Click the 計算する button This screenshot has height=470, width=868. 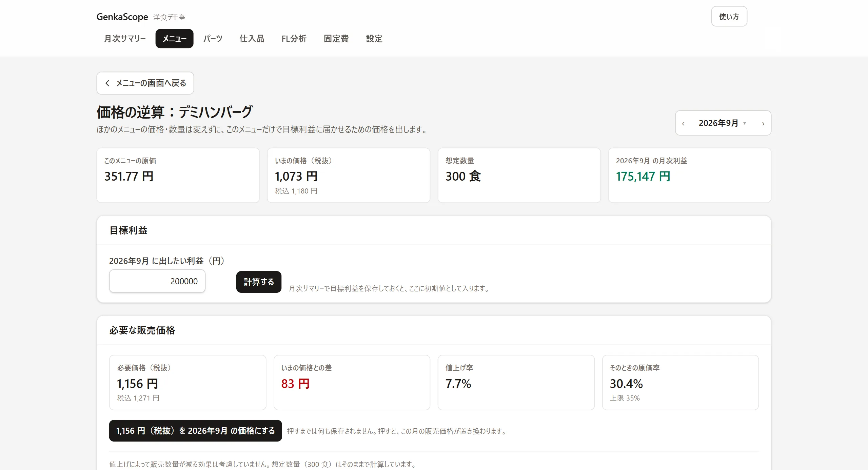coord(259,282)
